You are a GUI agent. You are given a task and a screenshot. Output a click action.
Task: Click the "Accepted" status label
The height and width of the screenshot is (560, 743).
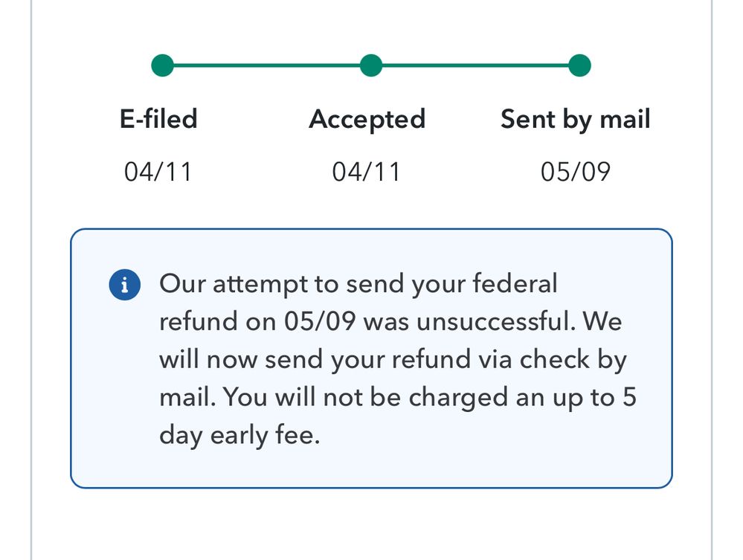[367, 119]
